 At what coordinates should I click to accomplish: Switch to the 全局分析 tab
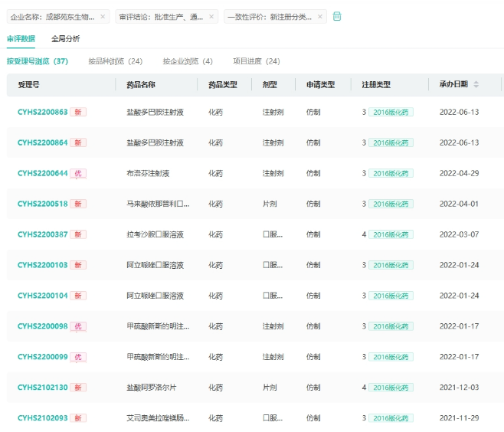coord(65,38)
